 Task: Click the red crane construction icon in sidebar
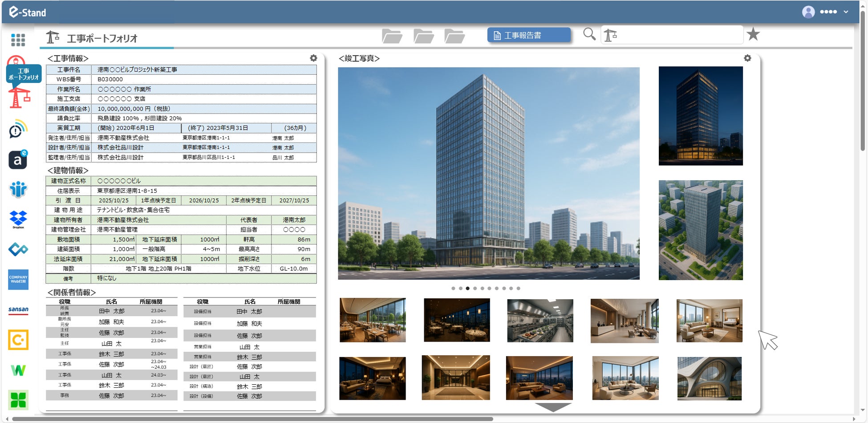[18, 98]
